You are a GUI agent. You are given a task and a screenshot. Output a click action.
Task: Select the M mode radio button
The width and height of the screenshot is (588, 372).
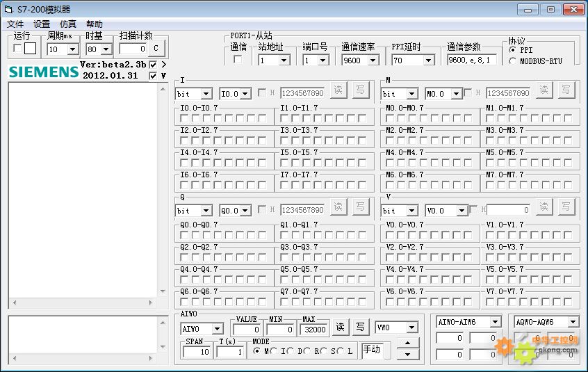257,351
